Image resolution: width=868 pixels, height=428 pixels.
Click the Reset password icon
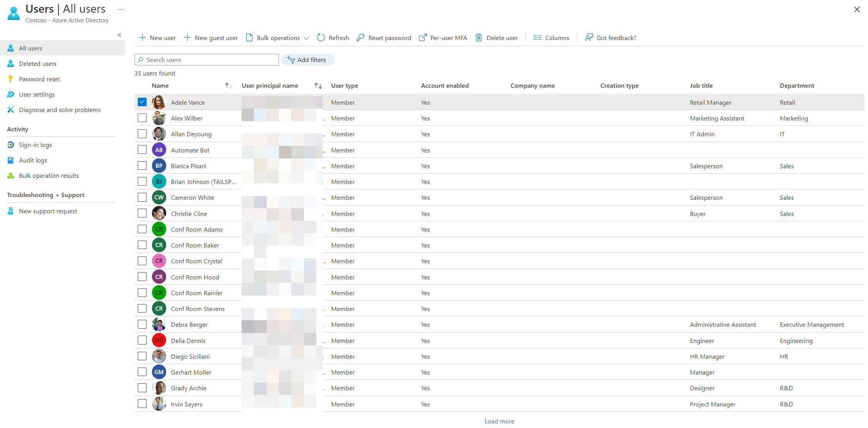(x=361, y=37)
